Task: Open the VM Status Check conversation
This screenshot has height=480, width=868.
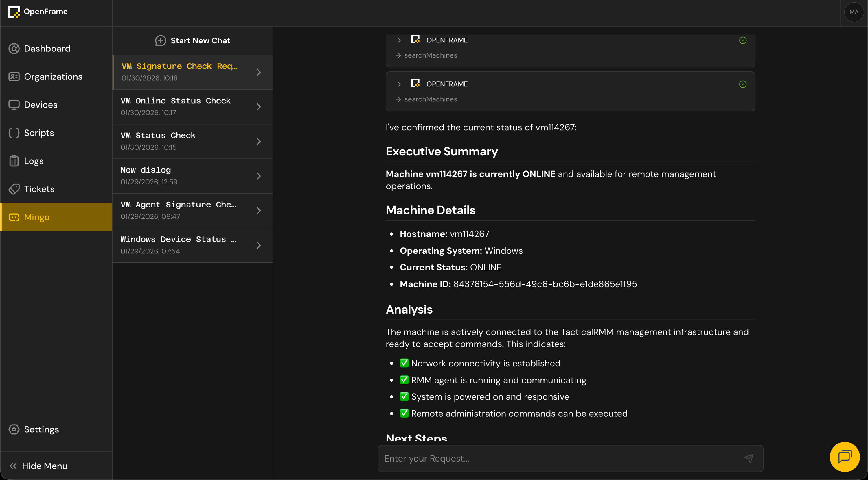Action: tap(192, 141)
